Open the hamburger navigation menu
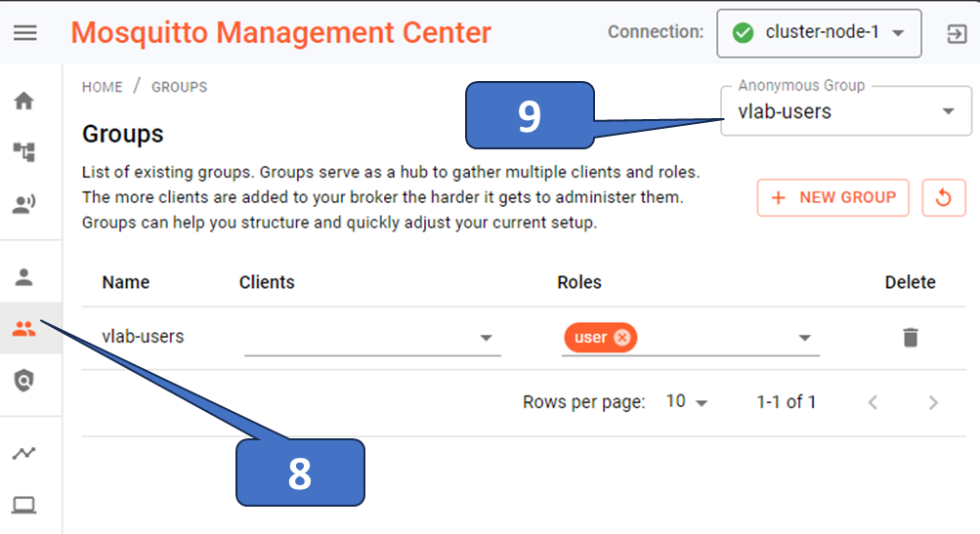 (x=25, y=32)
